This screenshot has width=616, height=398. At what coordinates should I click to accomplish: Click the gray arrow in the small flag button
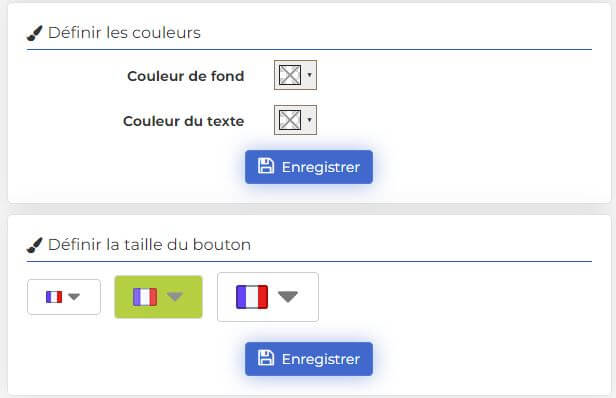click(x=74, y=297)
